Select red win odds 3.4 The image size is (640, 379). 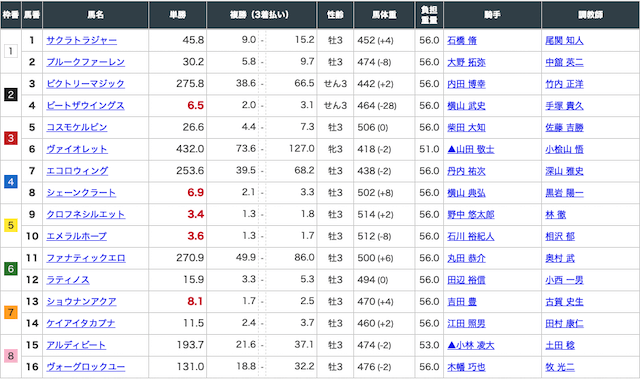pos(196,214)
